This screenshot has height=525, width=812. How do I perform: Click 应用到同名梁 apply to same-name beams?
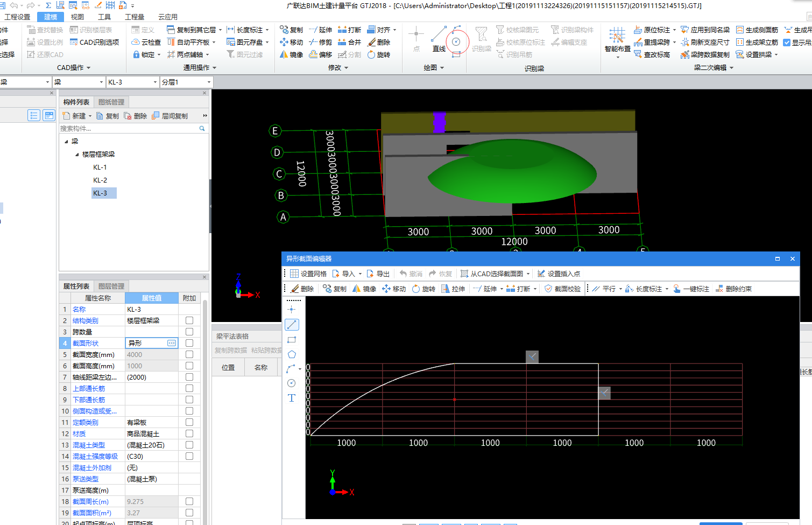point(705,30)
